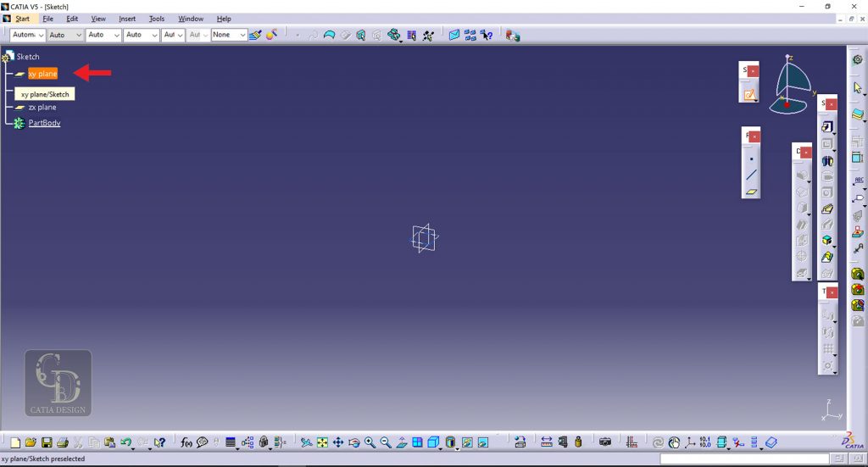Click the New document icon
The image size is (868, 467).
[x=14, y=442]
